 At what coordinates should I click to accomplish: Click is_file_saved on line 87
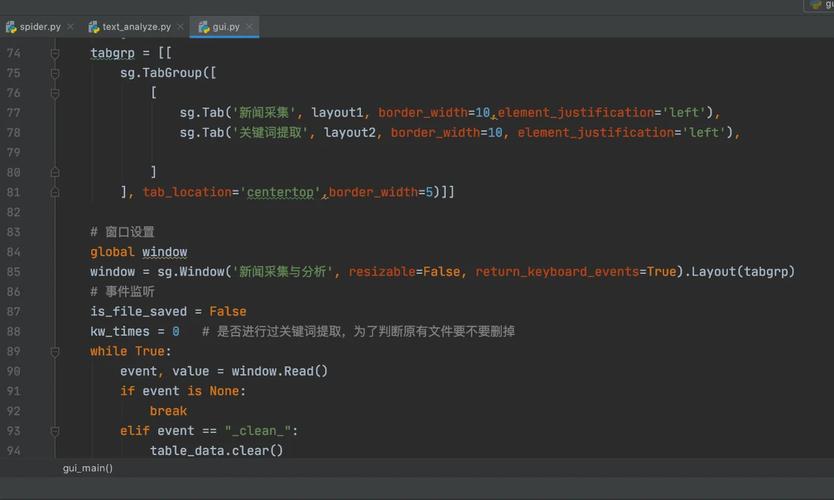tap(138, 312)
